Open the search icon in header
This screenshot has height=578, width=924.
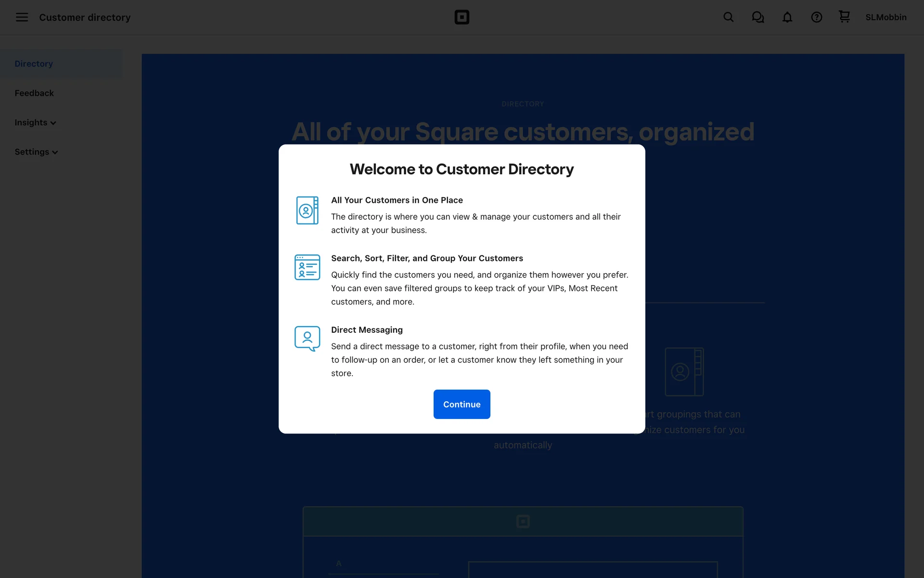point(728,17)
